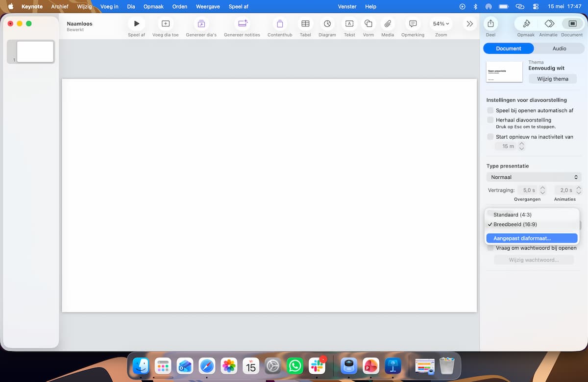Click the date and time 15 mei 17:47

(564, 6)
